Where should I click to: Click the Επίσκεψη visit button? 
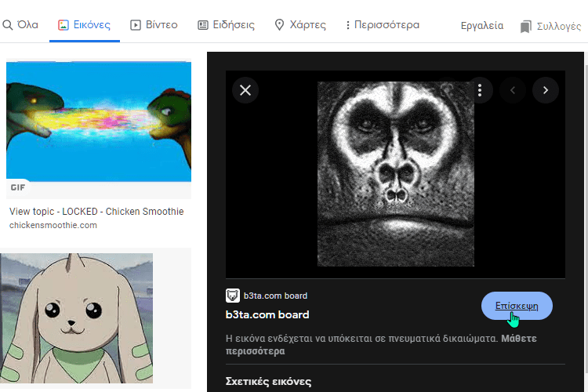click(517, 306)
